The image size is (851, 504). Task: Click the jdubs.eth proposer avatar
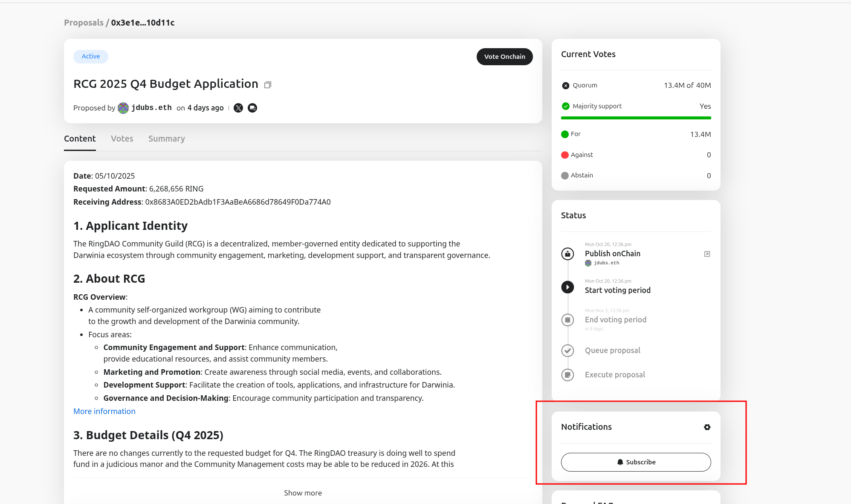pos(123,108)
